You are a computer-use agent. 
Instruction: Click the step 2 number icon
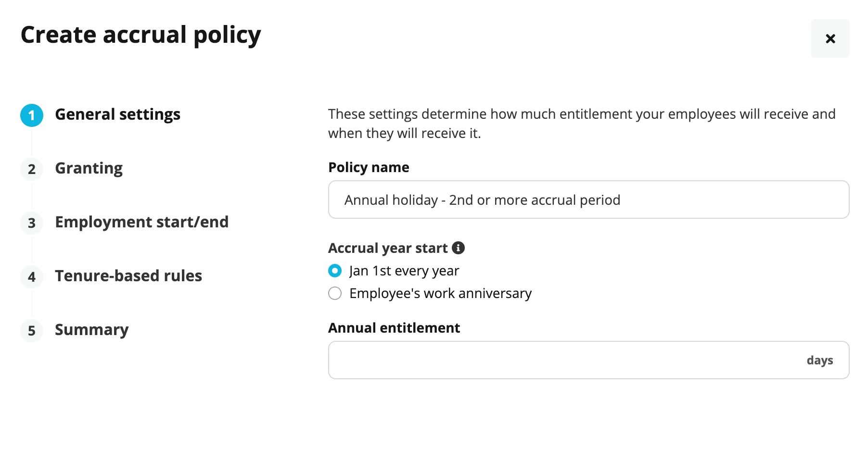(x=32, y=169)
